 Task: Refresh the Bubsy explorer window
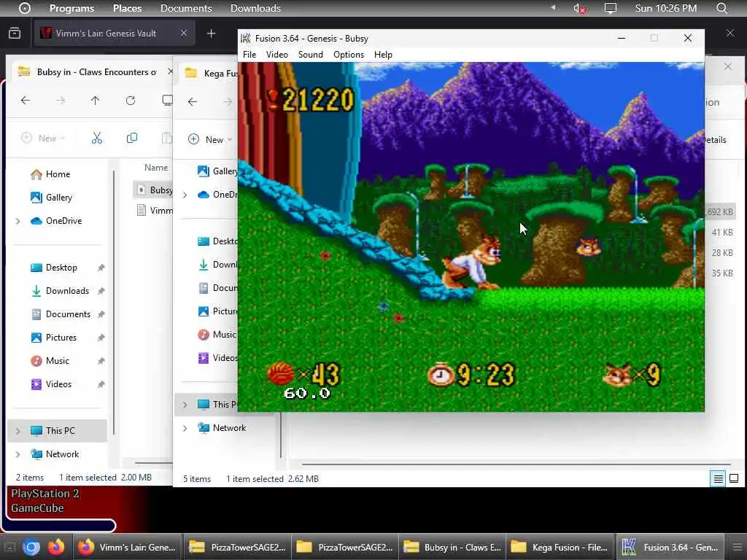[x=131, y=101]
